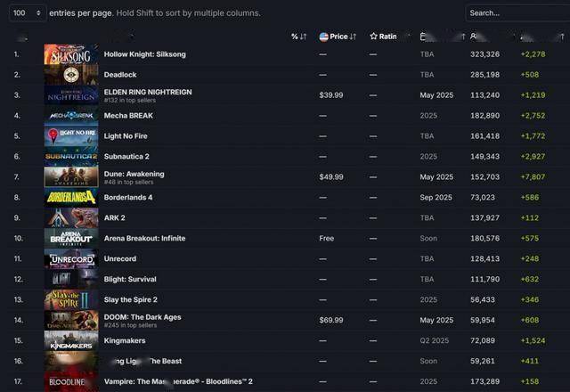Click the Borderlands 4 logo thumbnail

(71, 198)
